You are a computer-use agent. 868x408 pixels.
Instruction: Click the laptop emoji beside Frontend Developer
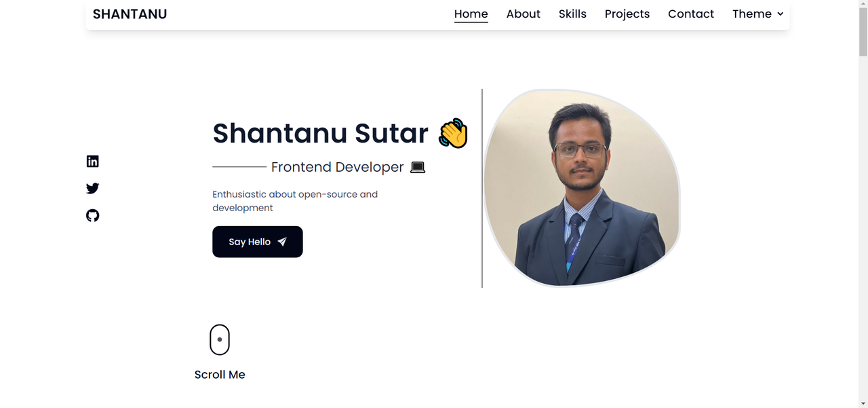[418, 167]
